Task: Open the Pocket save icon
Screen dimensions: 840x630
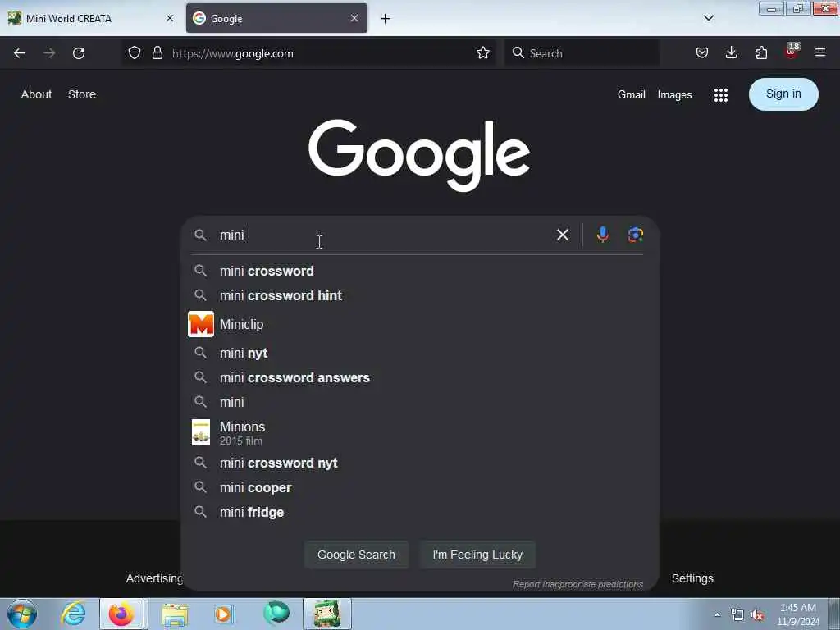Action: pos(702,53)
